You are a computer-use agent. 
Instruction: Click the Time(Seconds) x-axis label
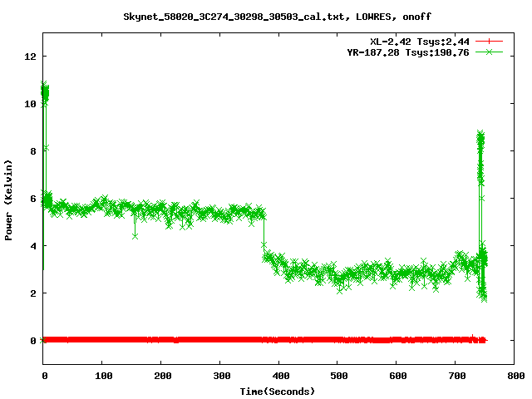[x=278, y=392]
